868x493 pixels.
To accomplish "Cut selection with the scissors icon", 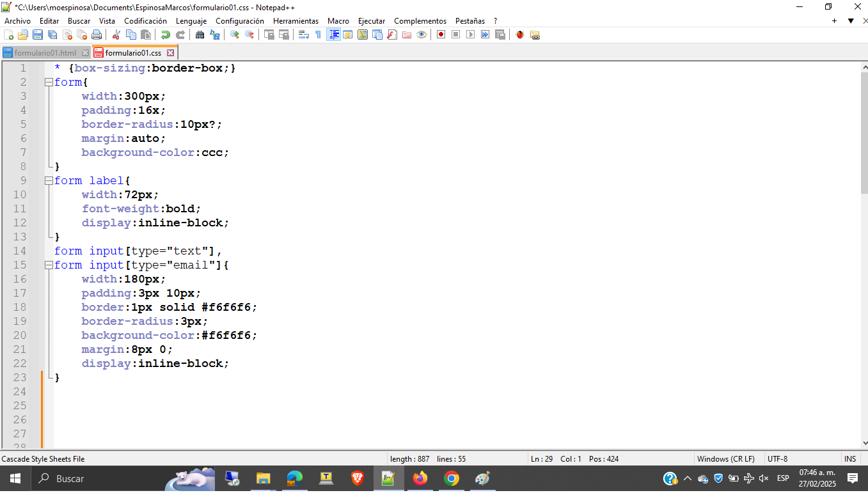I will click(x=116, y=35).
